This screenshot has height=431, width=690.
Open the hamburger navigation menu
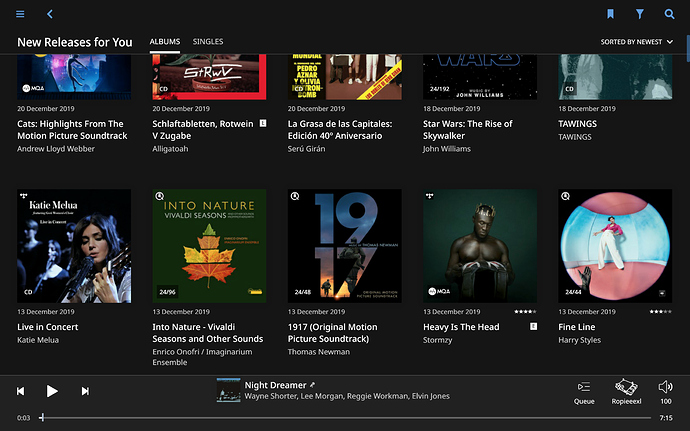20,14
